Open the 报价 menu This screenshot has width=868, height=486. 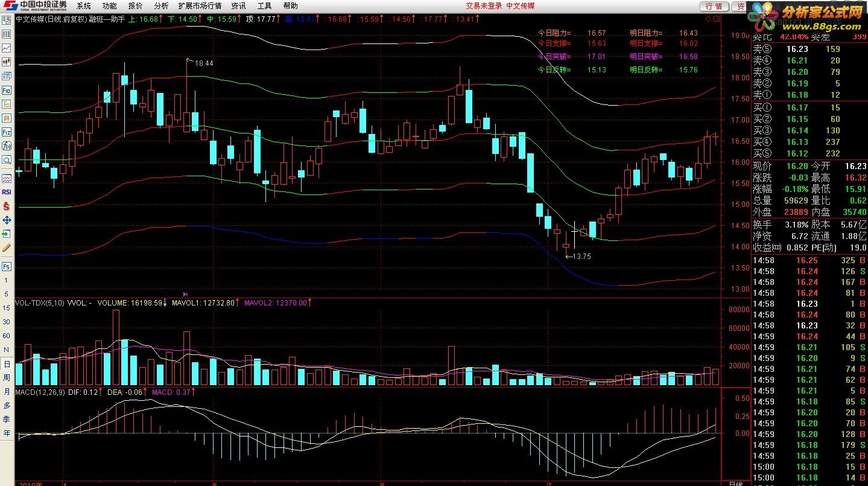pos(135,5)
